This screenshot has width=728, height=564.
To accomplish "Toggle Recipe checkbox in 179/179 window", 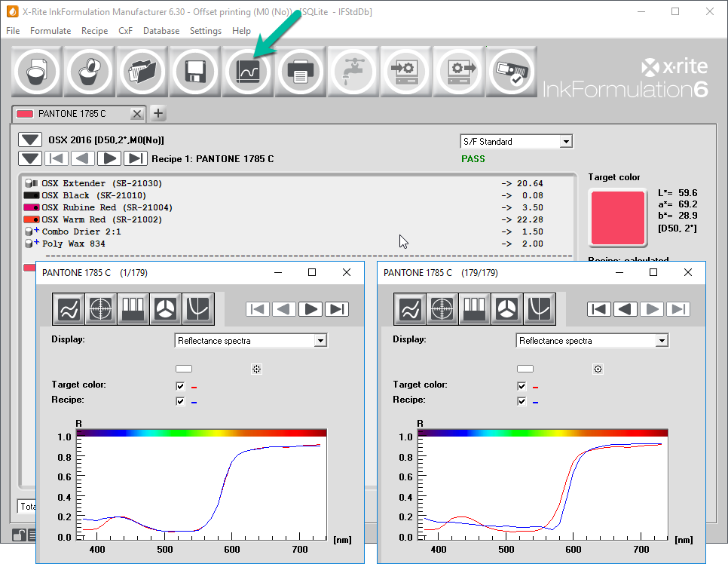I will 522,401.
